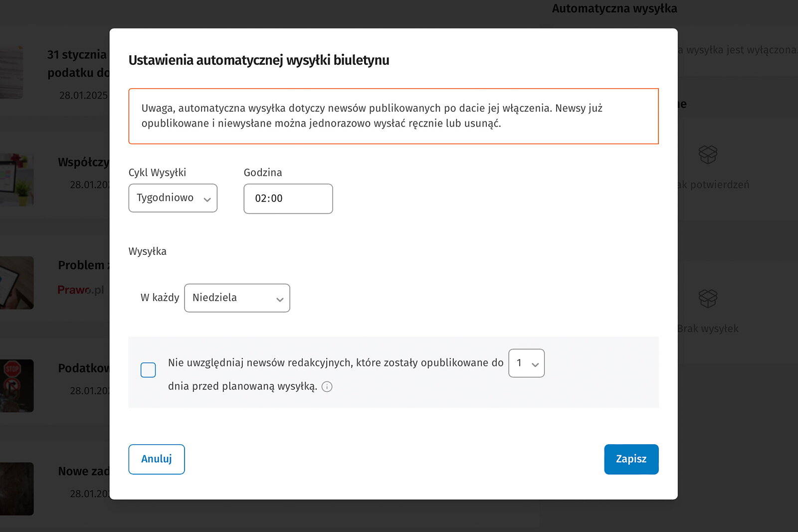Click the Nowe zad news headline

pos(84,471)
